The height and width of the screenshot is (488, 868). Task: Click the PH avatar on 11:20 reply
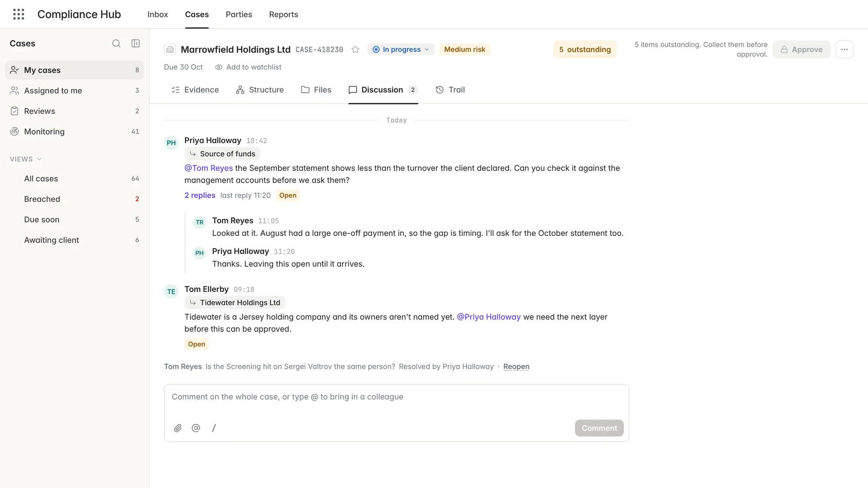[x=199, y=253]
